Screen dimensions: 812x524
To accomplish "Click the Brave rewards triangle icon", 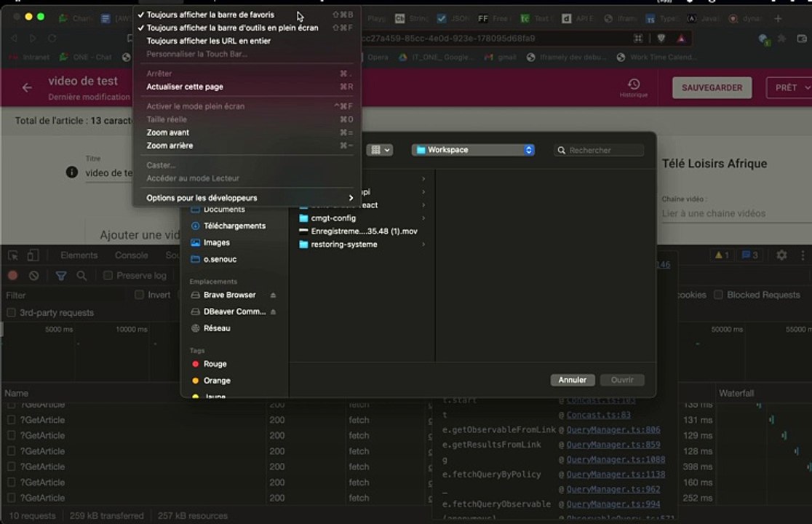I will pyautogui.click(x=681, y=39).
